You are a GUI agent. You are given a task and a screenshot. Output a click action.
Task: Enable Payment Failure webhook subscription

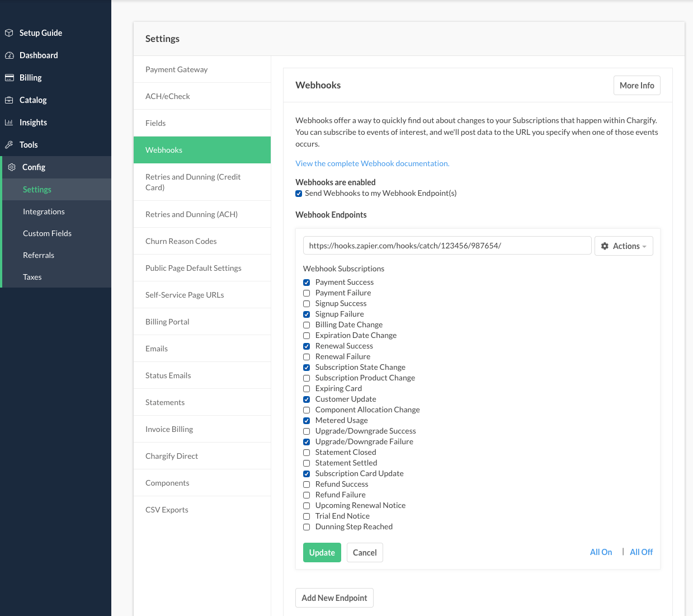pyautogui.click(x=307, y=293)
